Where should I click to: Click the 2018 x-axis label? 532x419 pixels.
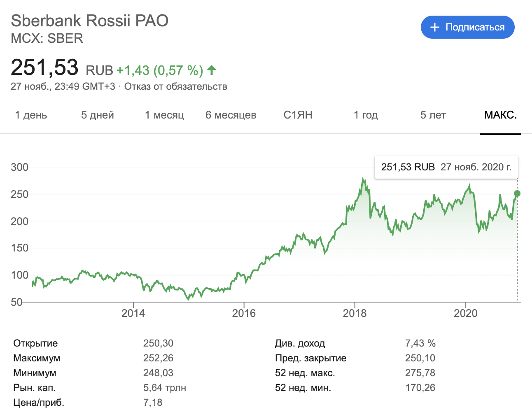tap(355, 313)
